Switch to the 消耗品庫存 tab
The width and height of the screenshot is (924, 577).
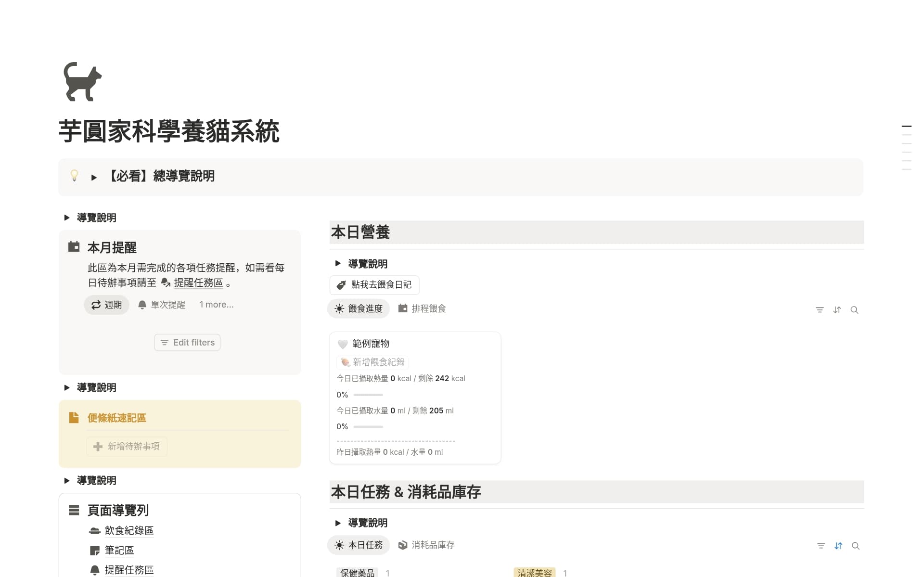426,545
